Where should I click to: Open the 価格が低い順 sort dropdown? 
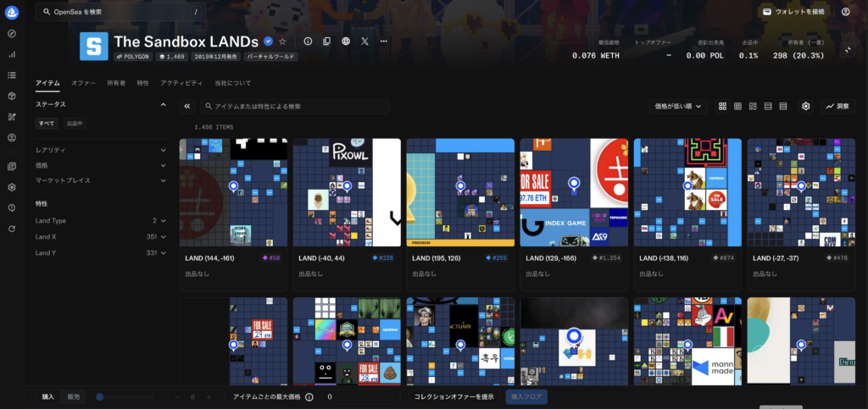677,106
